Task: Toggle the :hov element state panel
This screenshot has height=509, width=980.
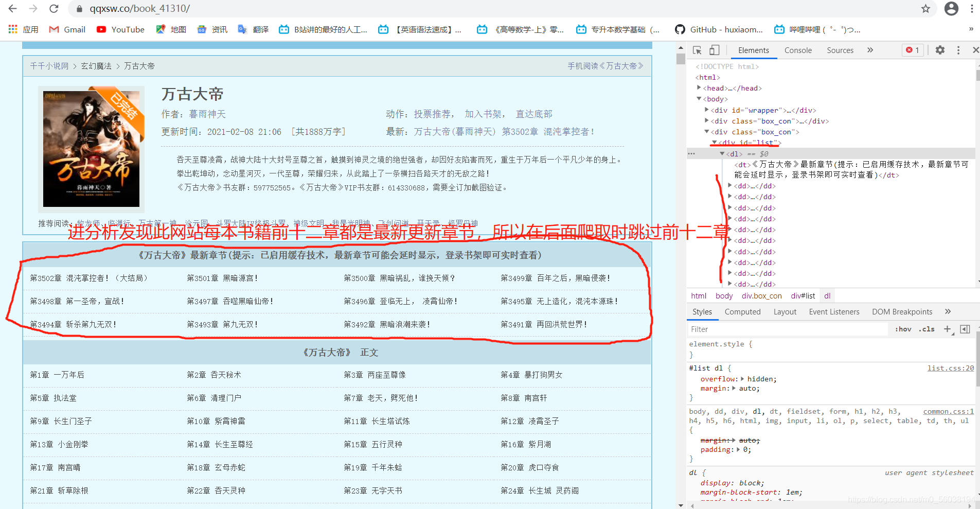Action: pos(903,329)
